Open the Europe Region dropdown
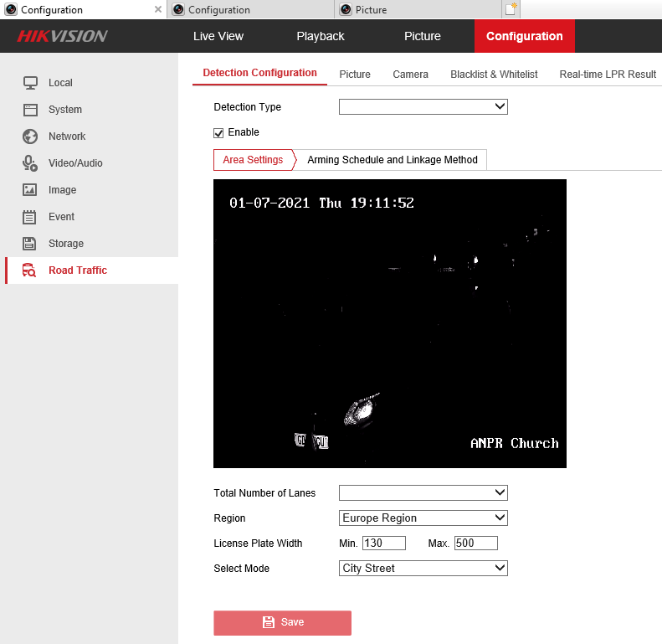 click(x=423, y=518)
